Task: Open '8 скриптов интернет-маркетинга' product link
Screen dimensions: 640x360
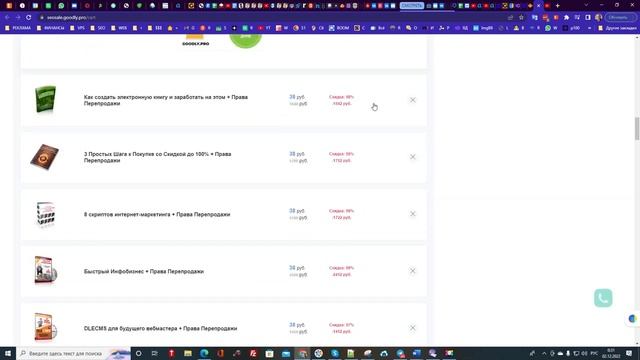Action: pyautogui.click(x=157, y=214)
